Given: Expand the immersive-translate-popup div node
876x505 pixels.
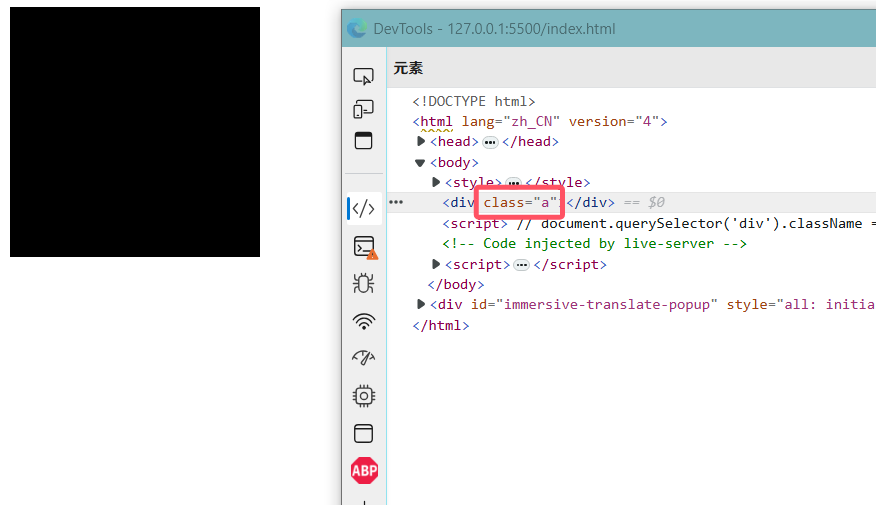Looking at the screenshot, I should point(421,304).
